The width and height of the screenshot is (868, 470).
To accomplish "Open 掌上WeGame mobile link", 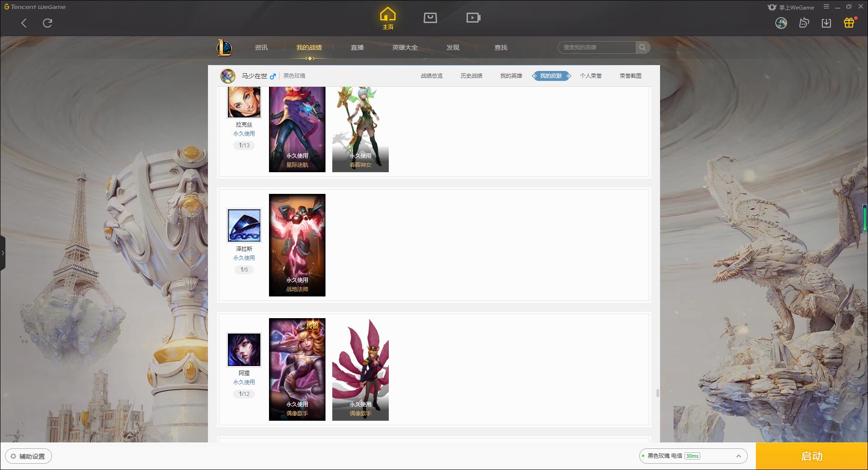I will (791, 7).
